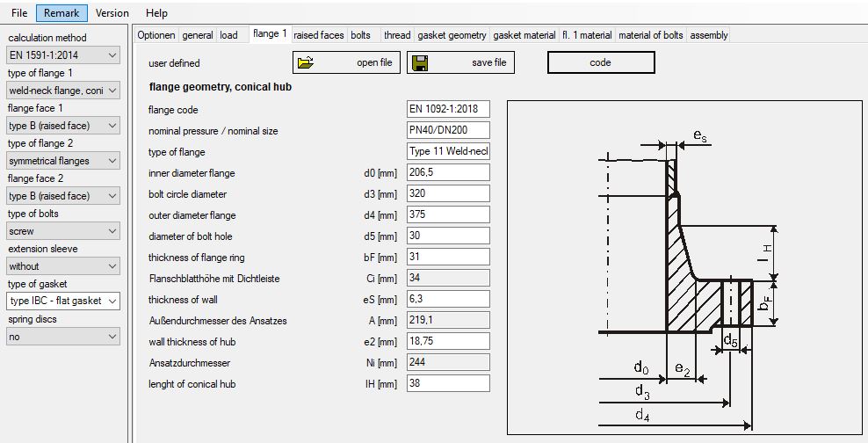Screen dimensions: 868x443
Task: Click the 'flange geometry, conical hub' heading
Action: (x=221, y=87)
